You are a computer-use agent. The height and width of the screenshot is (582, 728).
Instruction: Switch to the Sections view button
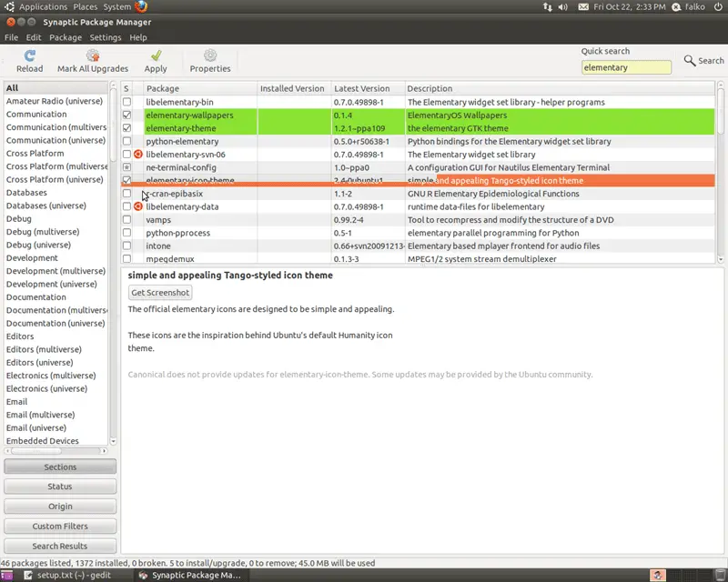tap(60, 467)
